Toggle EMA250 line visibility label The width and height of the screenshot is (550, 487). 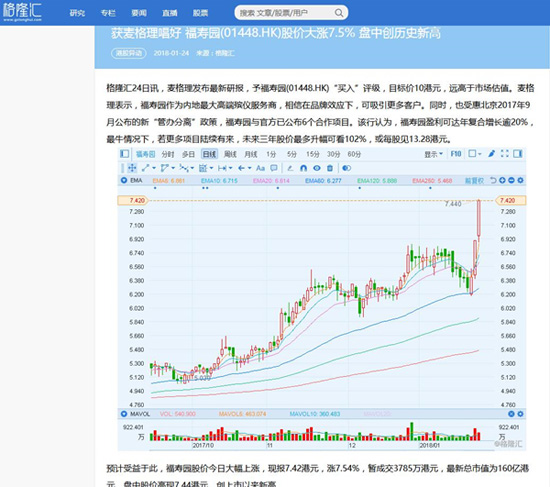[x=432, y=181]
